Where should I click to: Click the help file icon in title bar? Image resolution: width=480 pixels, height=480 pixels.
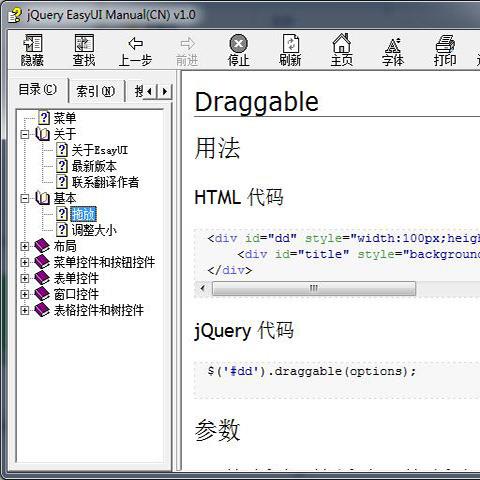click(x=15, y=15)
